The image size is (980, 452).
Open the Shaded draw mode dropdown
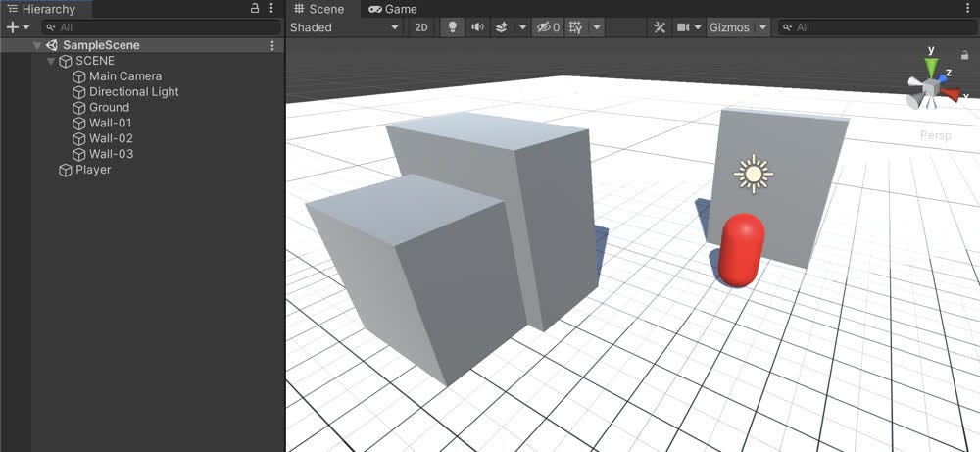click(x=344, y=27)
